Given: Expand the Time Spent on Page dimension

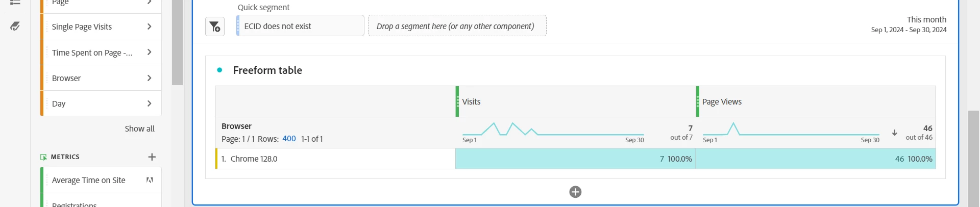Looking at the screenshot, I should [x=149, y=52].
